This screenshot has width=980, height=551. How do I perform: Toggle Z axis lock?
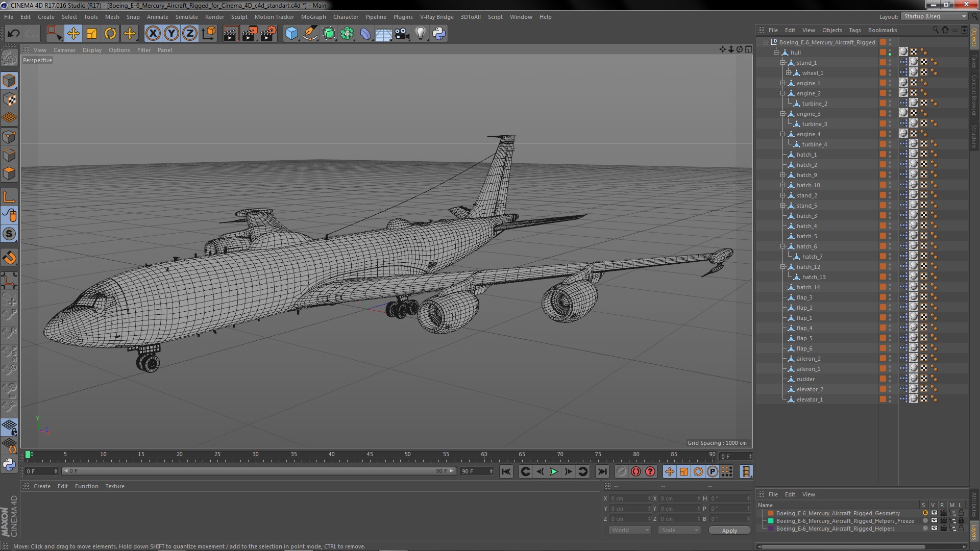pos(190,34)
